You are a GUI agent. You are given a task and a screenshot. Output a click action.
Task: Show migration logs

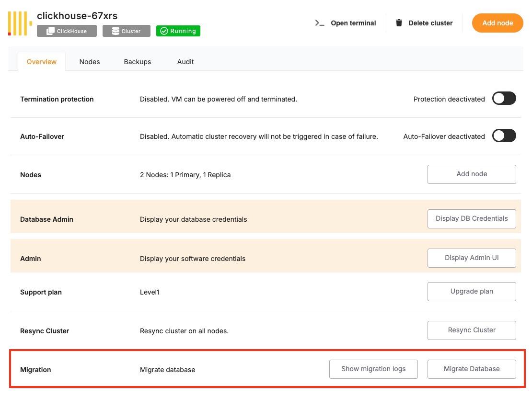click(x=373, y=369)
